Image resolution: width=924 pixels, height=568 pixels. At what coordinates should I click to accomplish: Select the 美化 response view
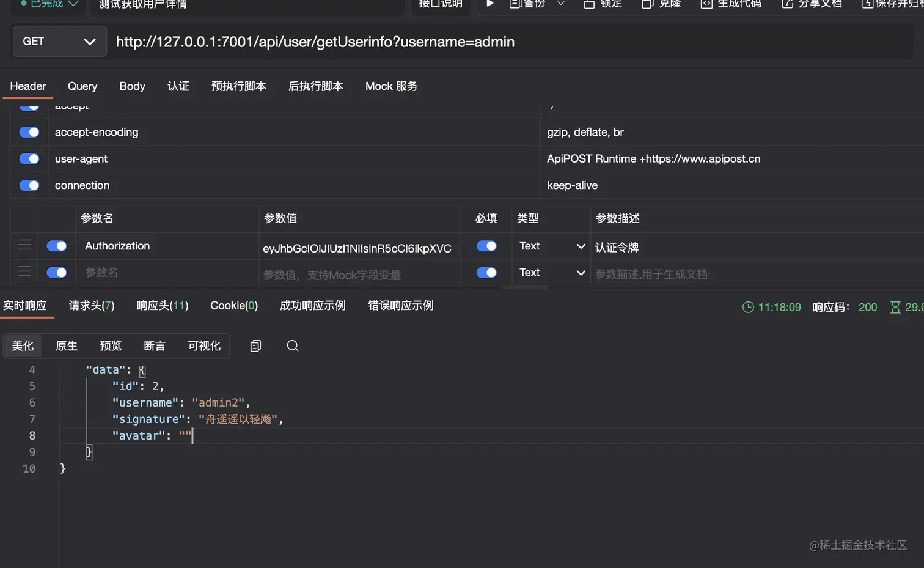(23, 346)
